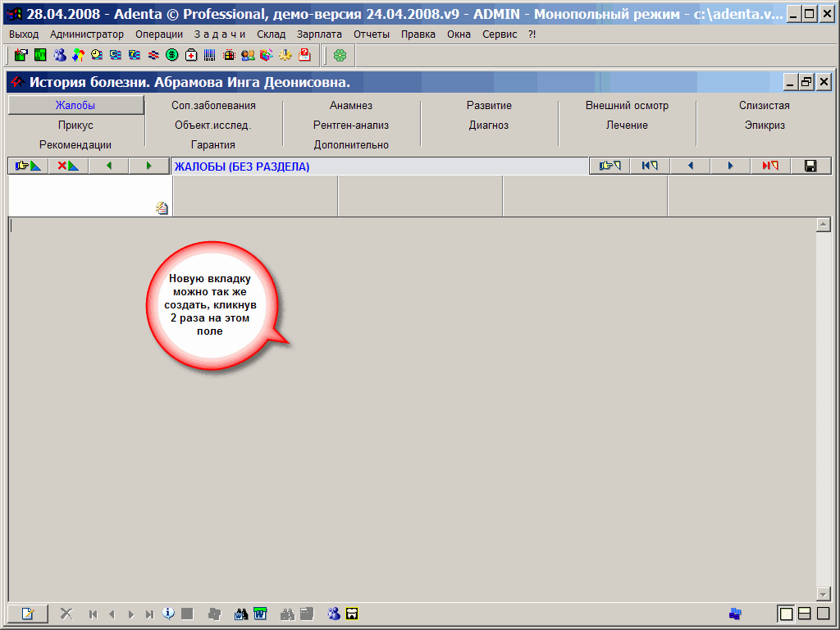Switch to the Диагноз tab
This screenshot has height=630, width=840.
(x=489, y=126)
